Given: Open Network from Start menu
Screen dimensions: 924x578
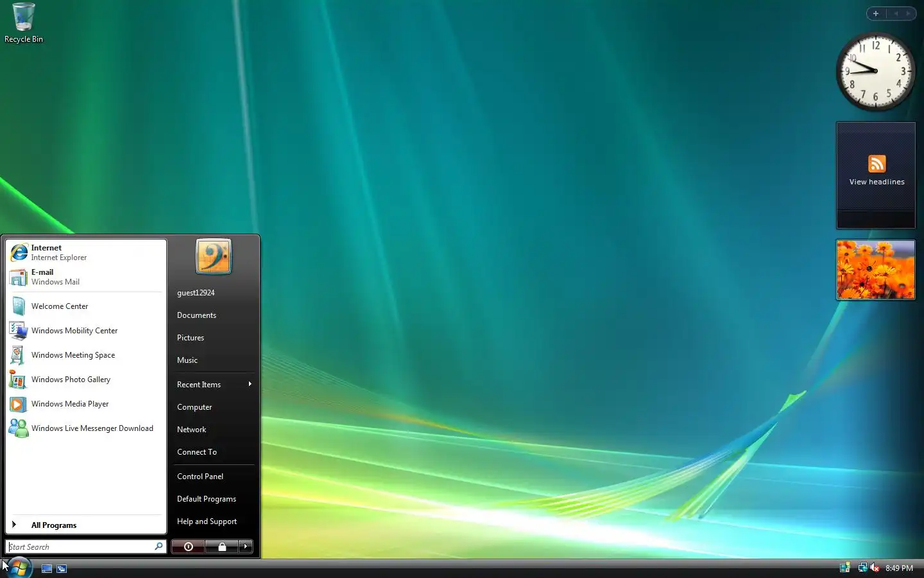Looking at the screenshot, I should tap(214, 429).
